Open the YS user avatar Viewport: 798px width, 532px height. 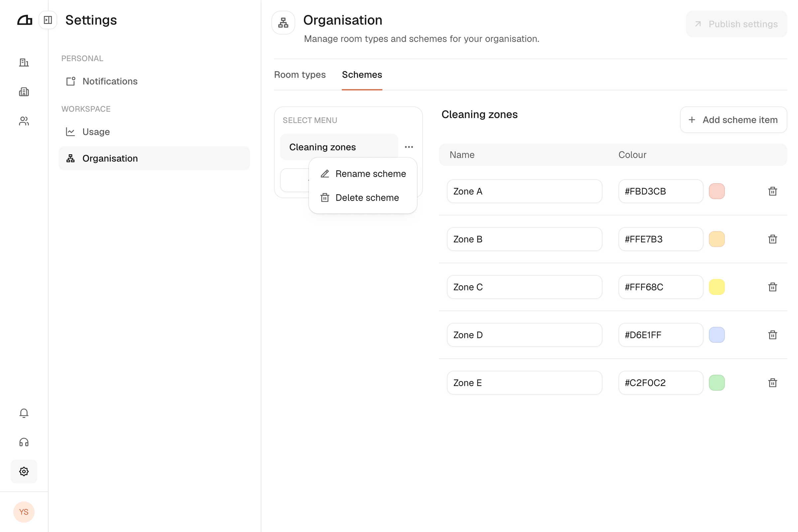[x=24, y=512]
